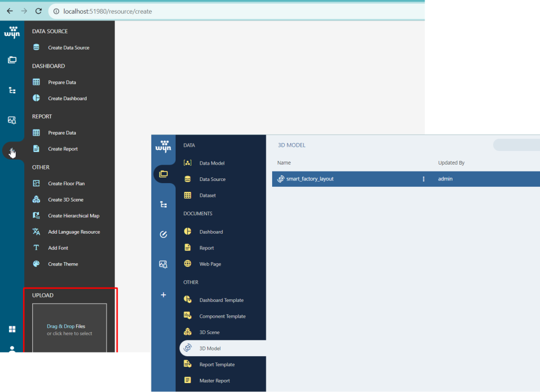Image resolution: width=540 pixels, height=392 pixels.
Task: Click the Add Font icon
Action: point(36,248)
